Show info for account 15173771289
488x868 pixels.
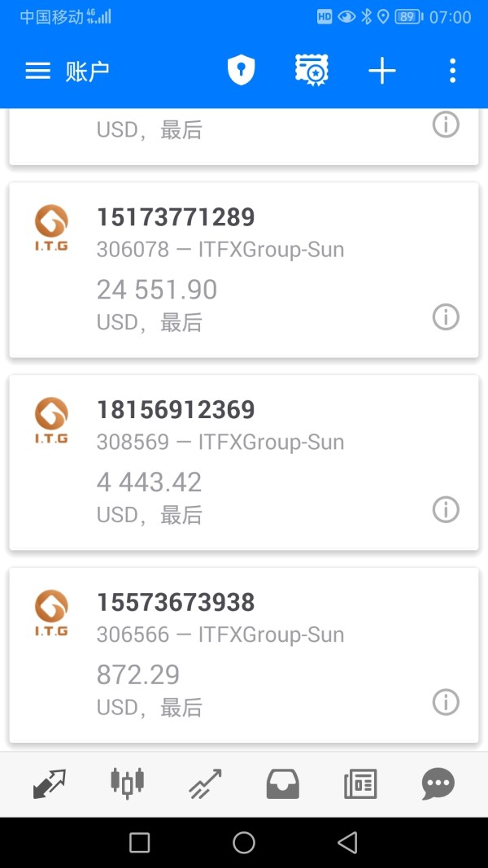(446, 316)
